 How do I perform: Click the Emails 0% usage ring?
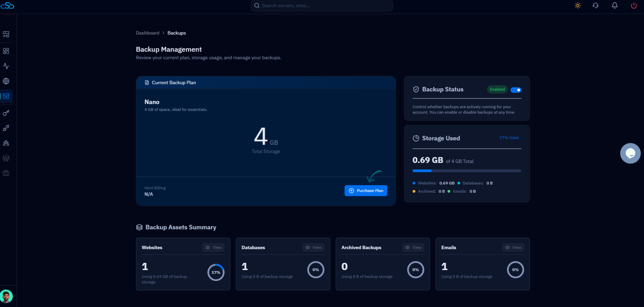[x=516, y=270]
